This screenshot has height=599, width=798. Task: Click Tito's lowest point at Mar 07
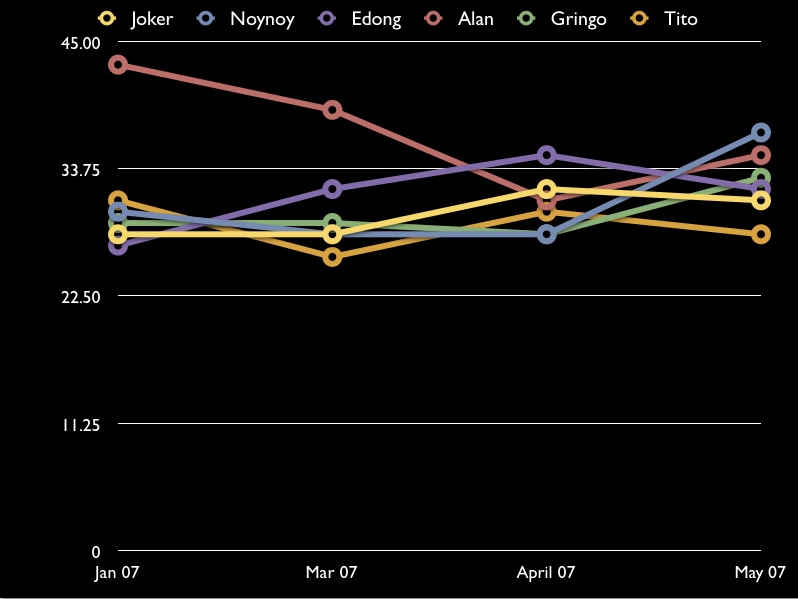pyautogui.click(x=332, y=257)
